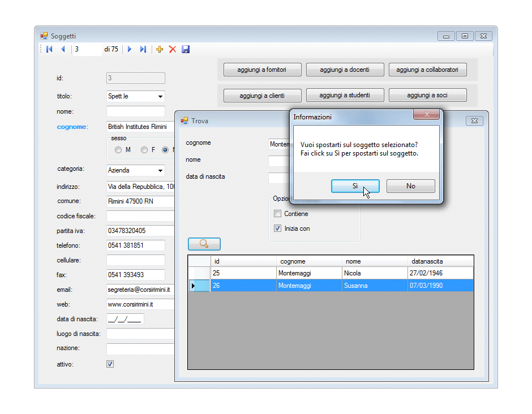
Task: Click the web field www.corsirimini.it
Action: click(x=140, y=304)
